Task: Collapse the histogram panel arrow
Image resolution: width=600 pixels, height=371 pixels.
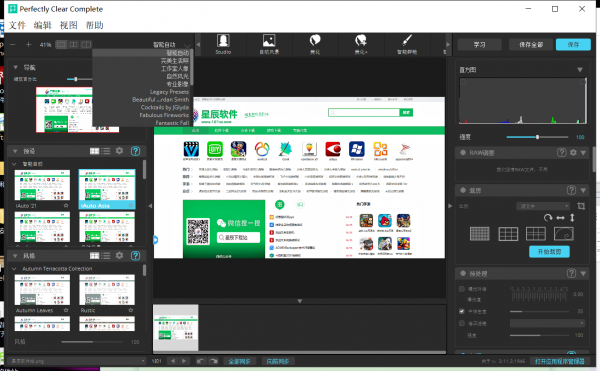Action: point(580,70)
